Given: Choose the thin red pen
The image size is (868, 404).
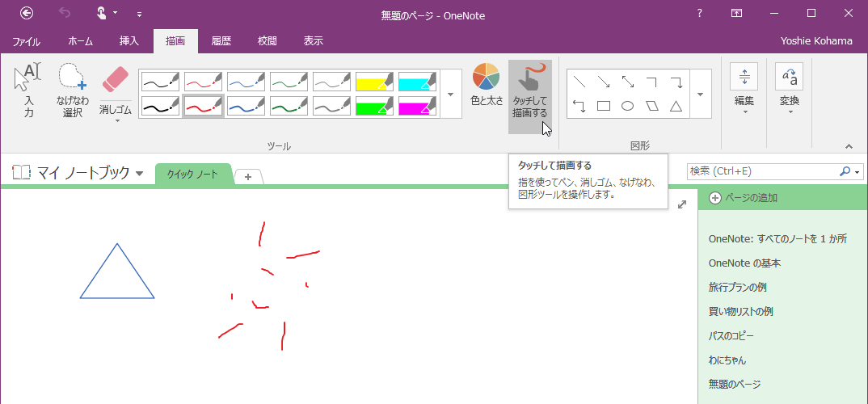Looking at the screenshot, I should [203, 82].
